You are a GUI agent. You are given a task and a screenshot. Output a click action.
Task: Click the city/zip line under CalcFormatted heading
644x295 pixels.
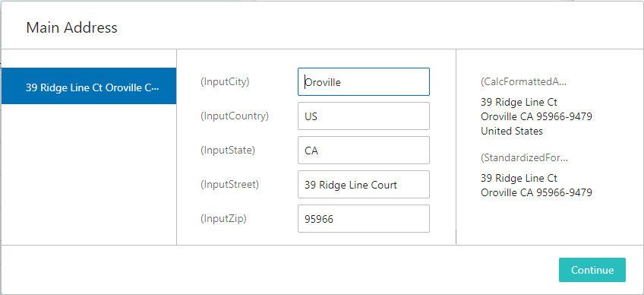536,116
